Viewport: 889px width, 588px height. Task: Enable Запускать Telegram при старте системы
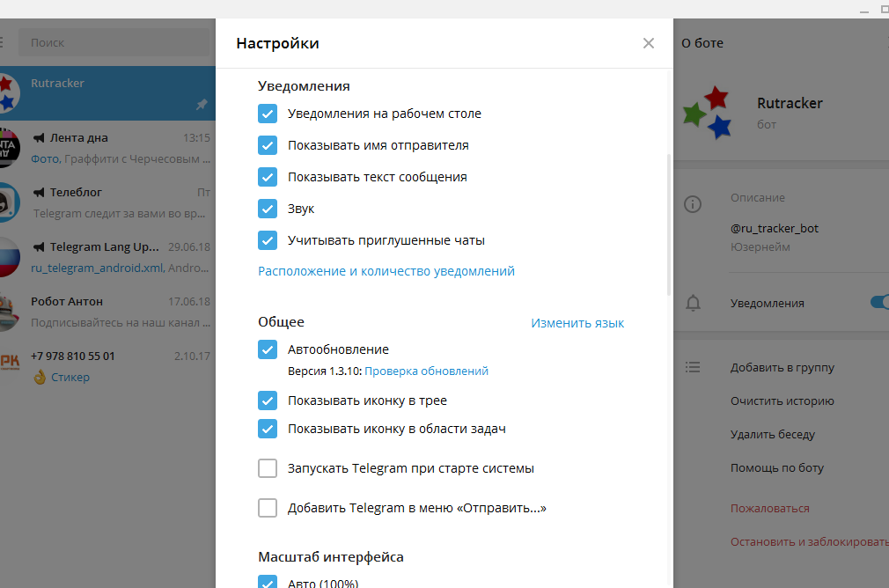(x=268, y=468)
